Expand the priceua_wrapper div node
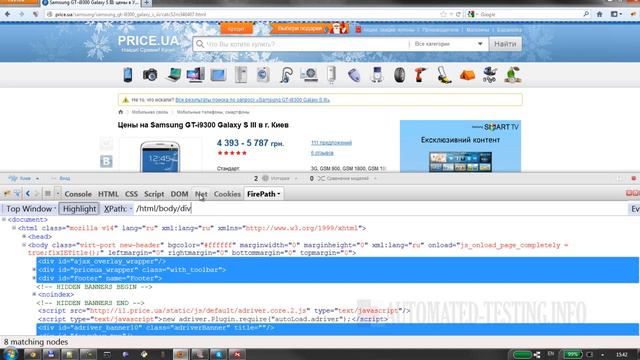 (x=34, y=269)
